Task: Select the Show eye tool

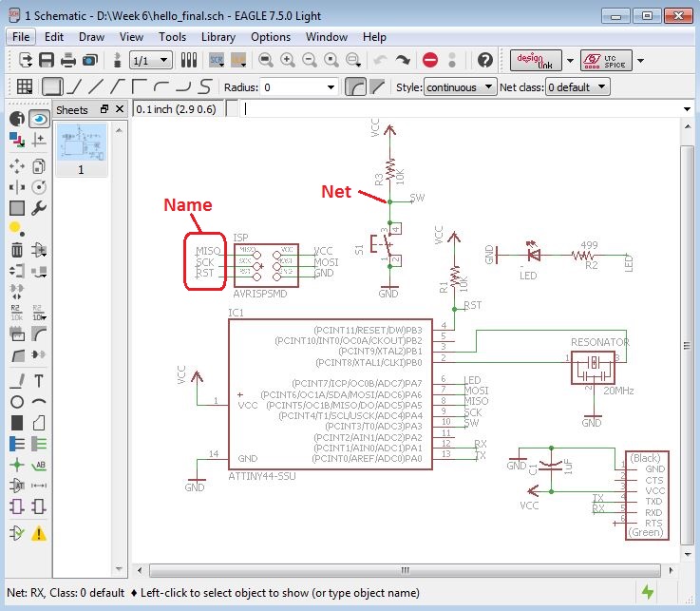Action: [39, 119]
